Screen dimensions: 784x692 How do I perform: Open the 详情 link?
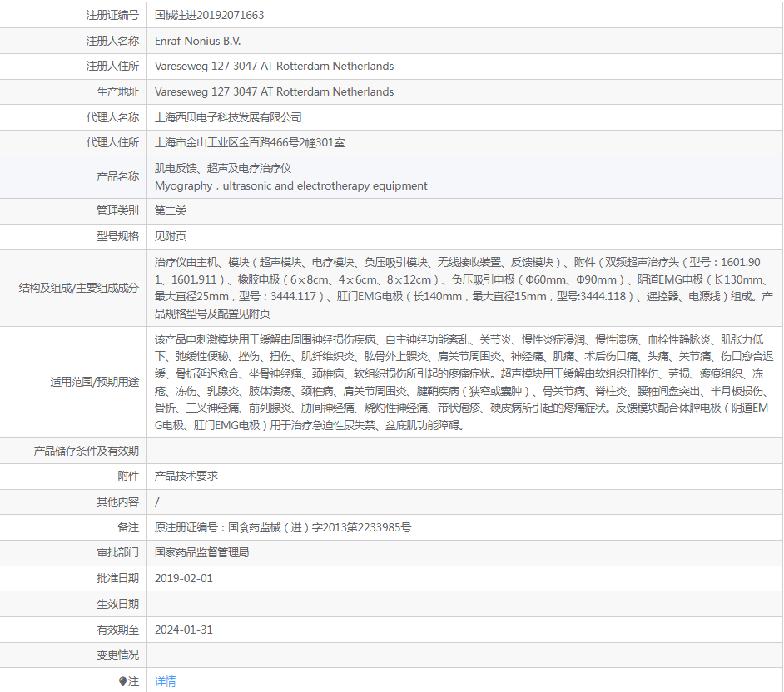(x=165, y=681)
